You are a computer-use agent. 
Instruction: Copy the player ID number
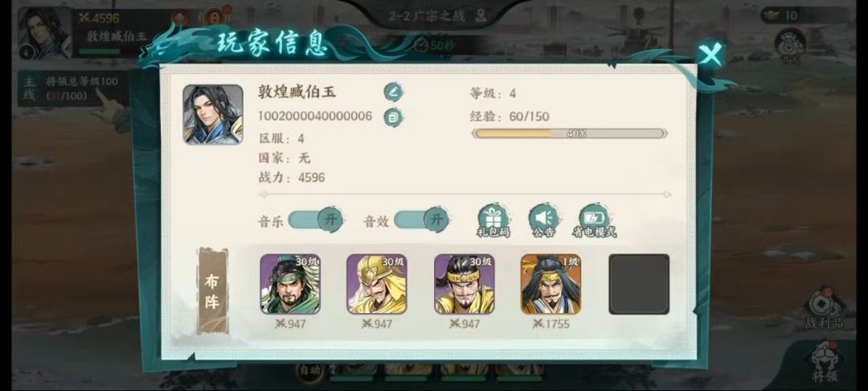pos(393,117)
